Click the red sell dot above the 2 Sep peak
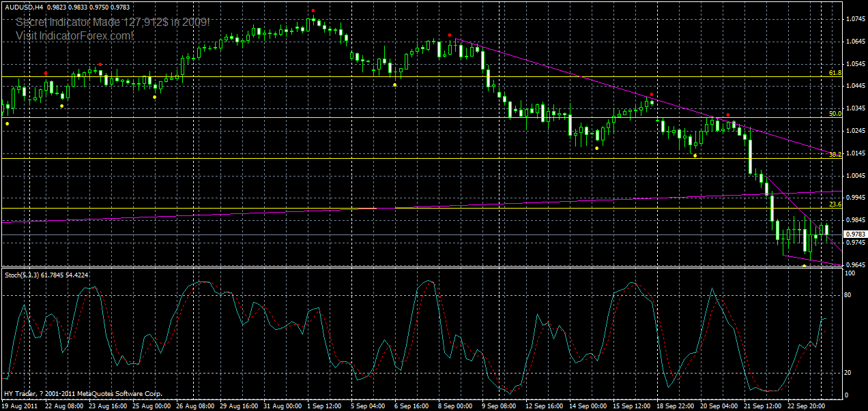This screenshot has width=868, height=411. pyautogui.click(x=313, y=11)
